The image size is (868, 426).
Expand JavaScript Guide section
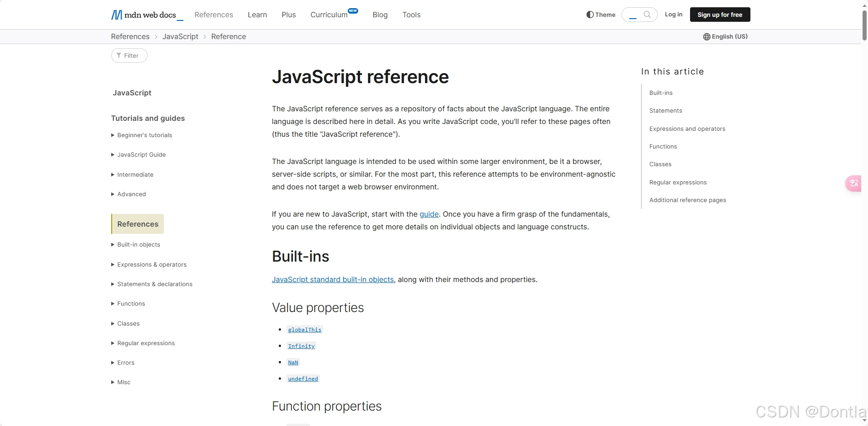(x=138, y=155)
